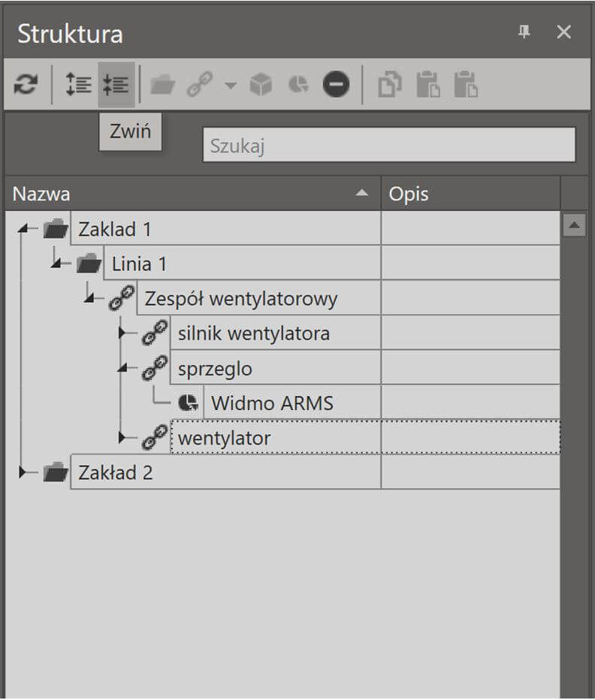Select the sprzeglo tree item
595x700 pixels.
click(x=275, y=368)
